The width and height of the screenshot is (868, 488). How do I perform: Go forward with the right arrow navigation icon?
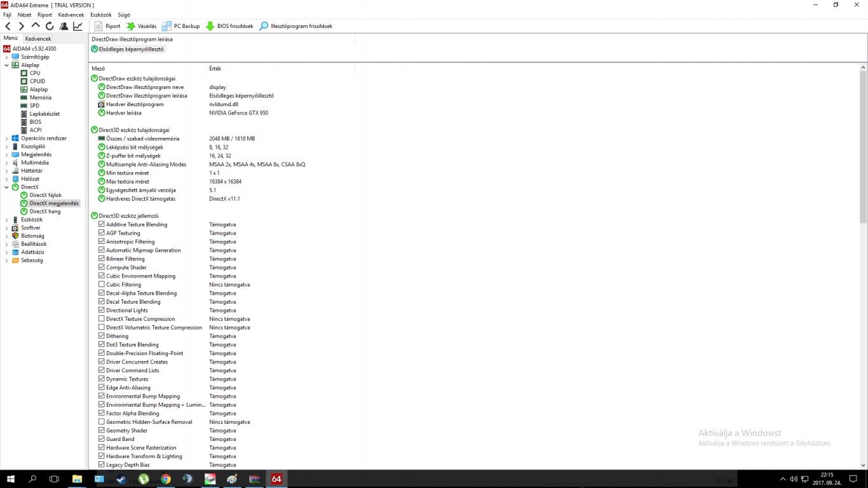pos(22,26)
